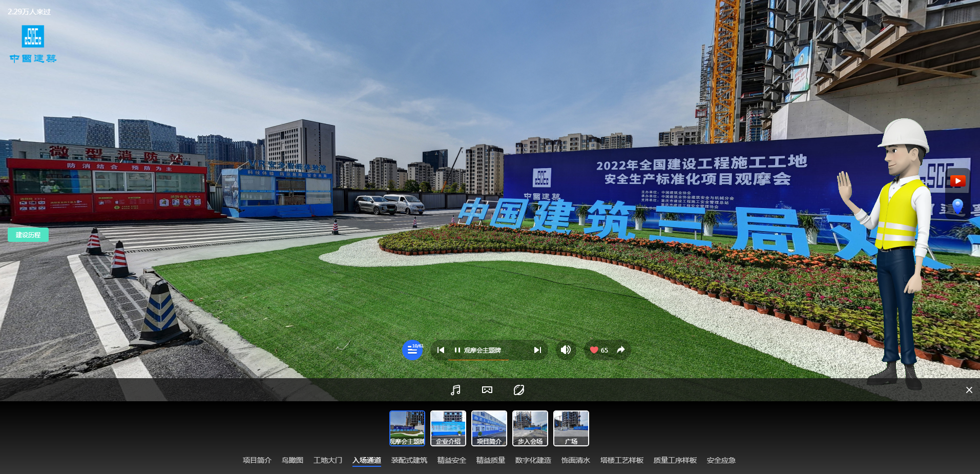Switch to 安全应急 tab

[x=721, y=460]
